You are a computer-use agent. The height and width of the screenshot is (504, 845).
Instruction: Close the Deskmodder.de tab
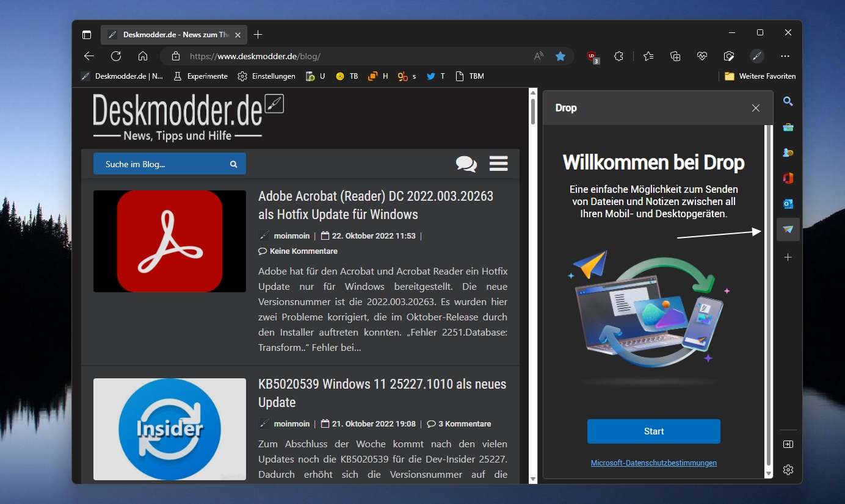238,35
